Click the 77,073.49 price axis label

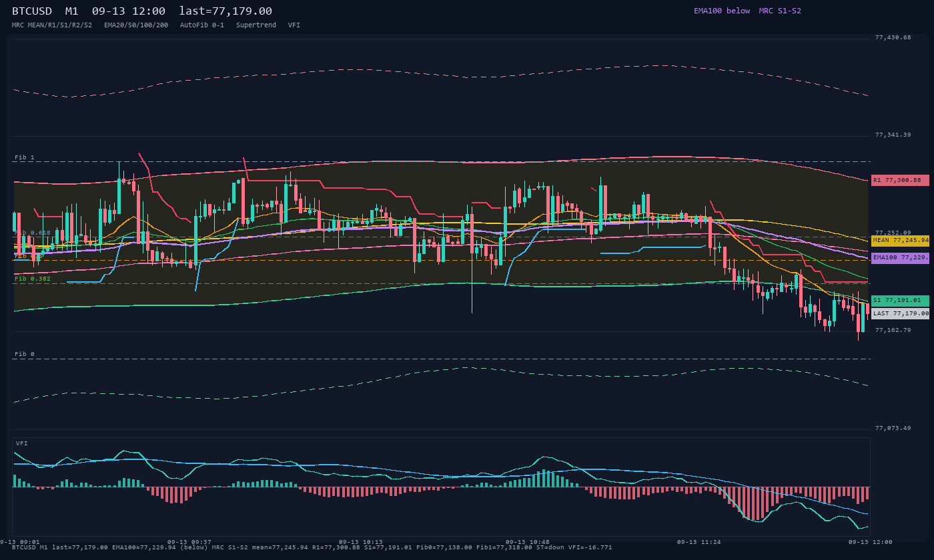893,428
